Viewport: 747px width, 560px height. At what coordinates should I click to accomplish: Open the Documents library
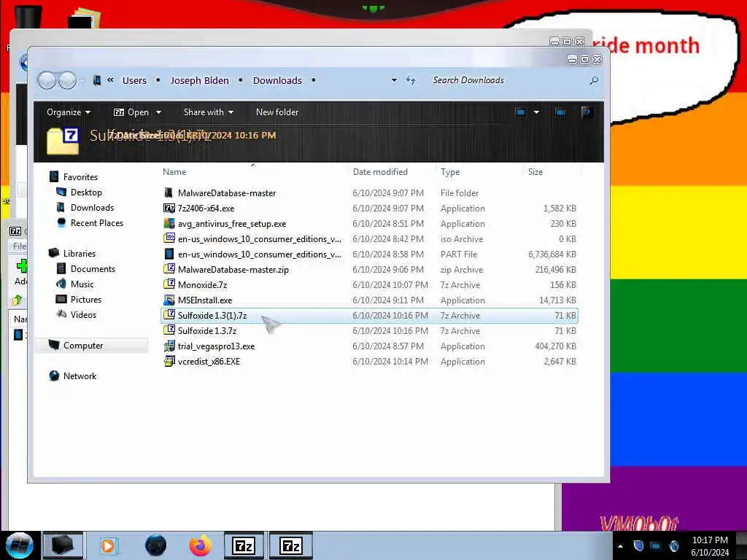tap(93, 268)
